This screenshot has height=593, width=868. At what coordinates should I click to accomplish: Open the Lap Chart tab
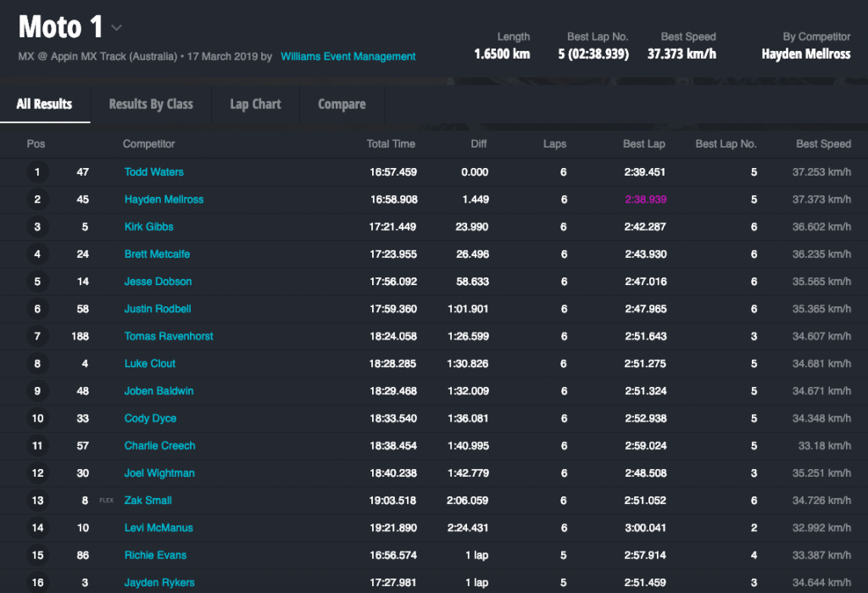(255, 104)
